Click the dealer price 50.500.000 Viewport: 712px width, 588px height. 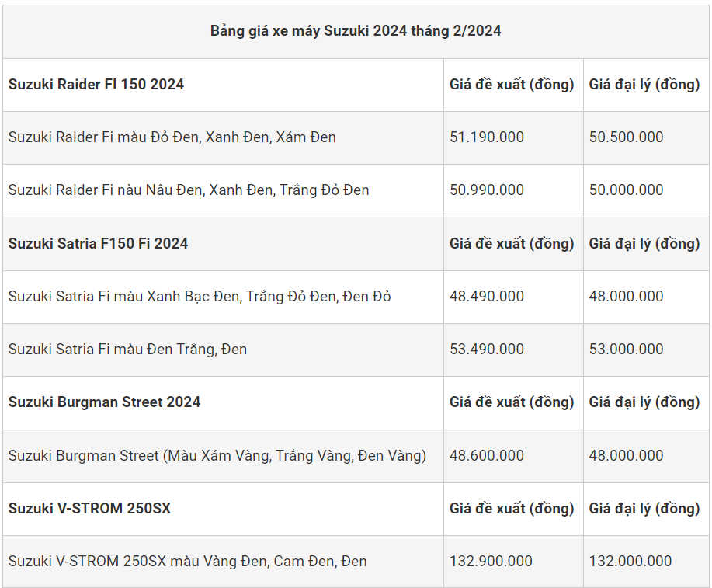coord(626,137)
